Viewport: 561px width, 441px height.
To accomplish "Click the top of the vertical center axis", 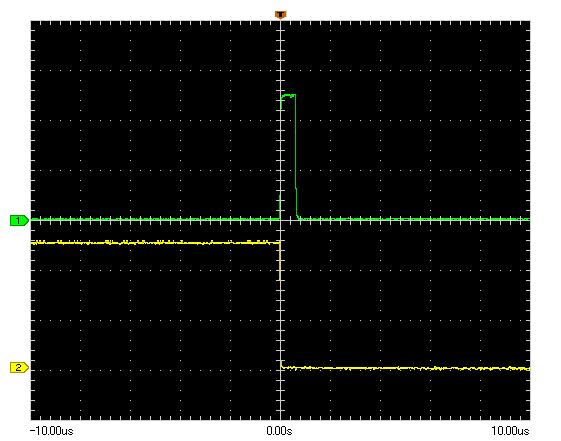I will tap(280, 21).
